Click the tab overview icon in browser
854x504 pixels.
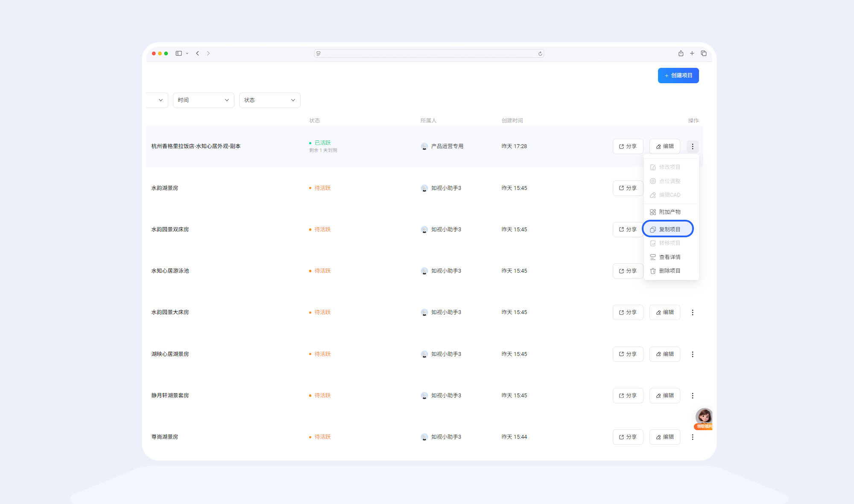(703, 53)
